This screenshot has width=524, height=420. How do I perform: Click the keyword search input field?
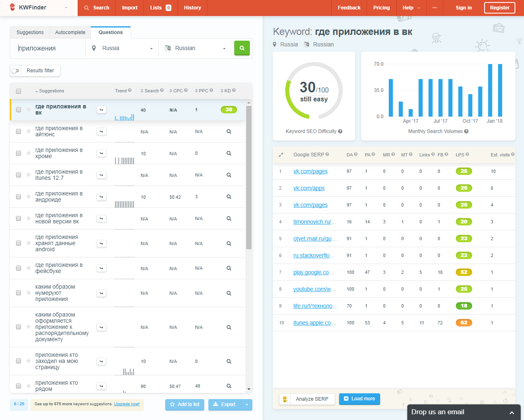tap(49, 48)
